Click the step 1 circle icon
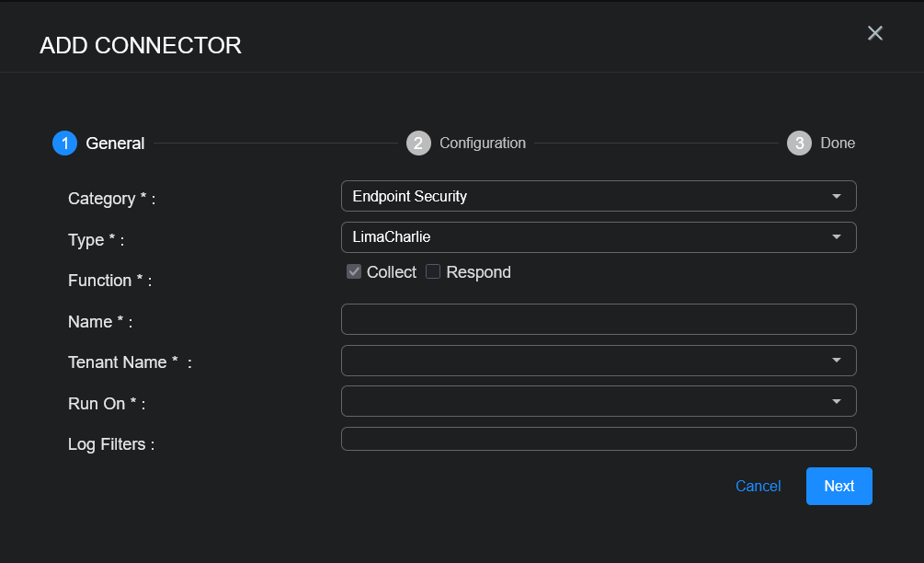This screenshot has width=924, height=563. pos(64,144)
